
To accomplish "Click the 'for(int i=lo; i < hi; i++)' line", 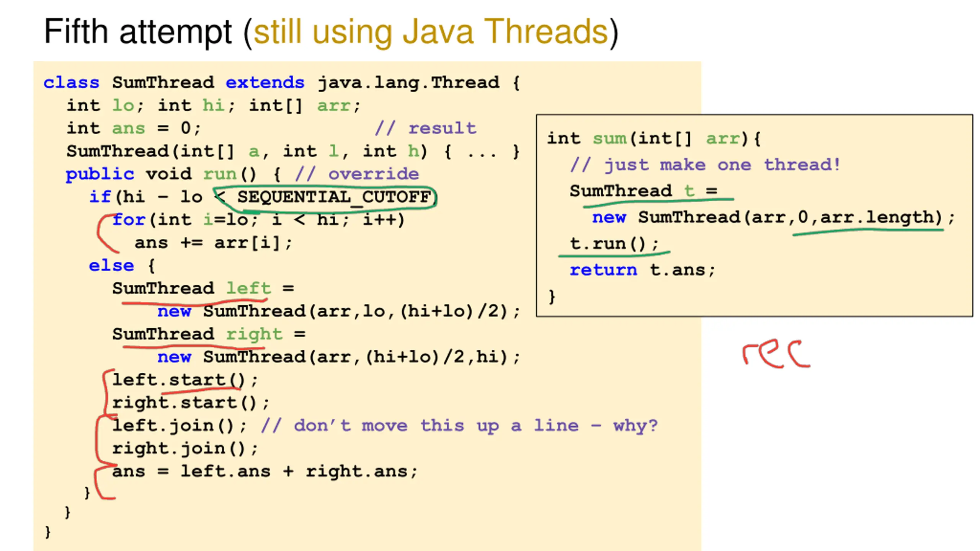I will click(x=258, y=220).
